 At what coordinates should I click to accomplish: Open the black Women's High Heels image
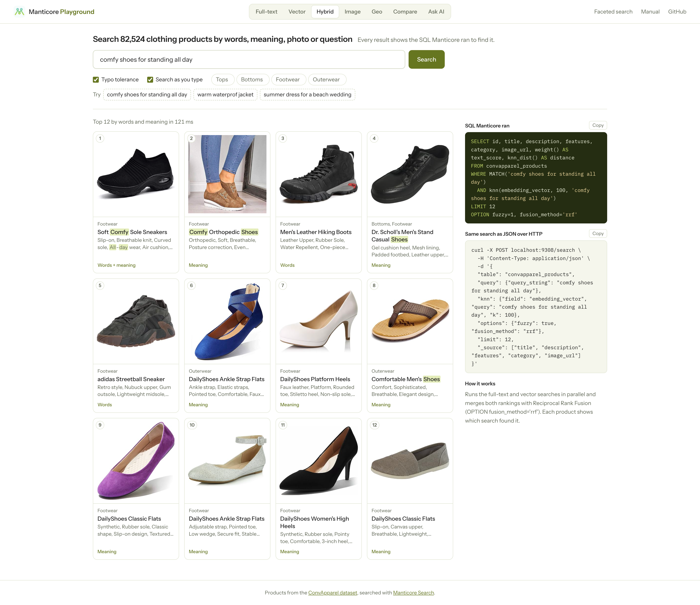coord(318,461)
